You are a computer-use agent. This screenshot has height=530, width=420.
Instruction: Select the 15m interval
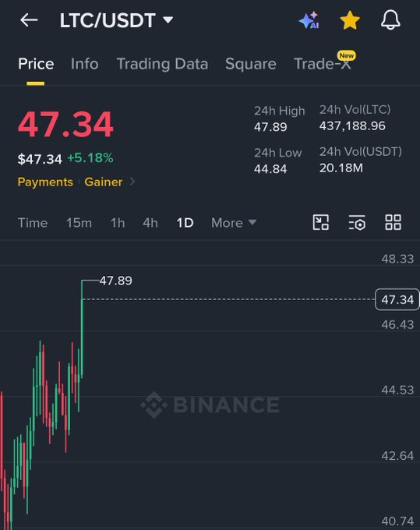[x=79, y=223]
